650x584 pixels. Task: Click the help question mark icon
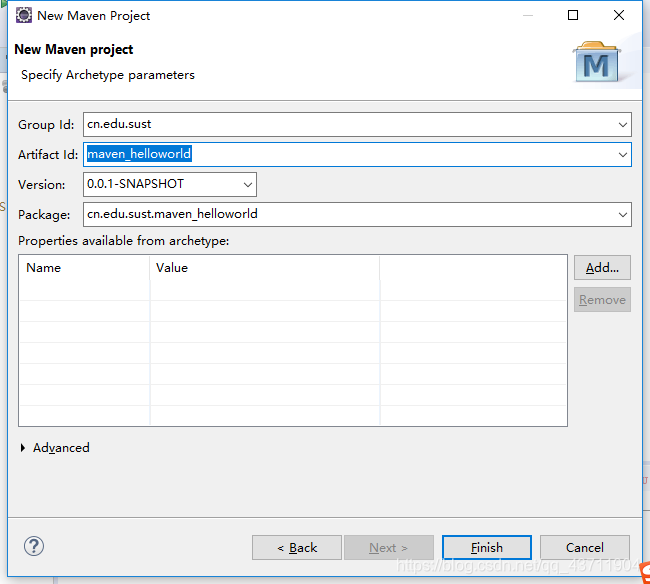pyautogui.click(x=34, y=546)
